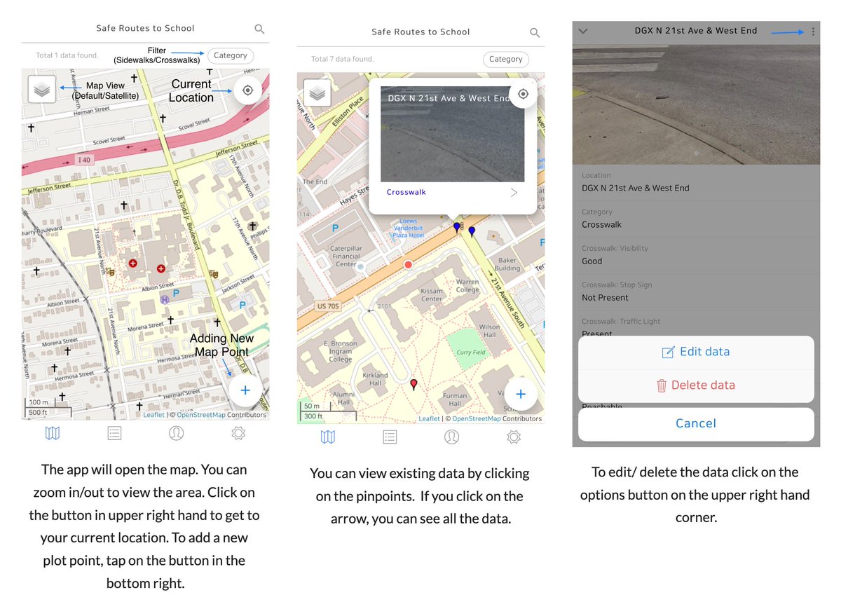Click OpenStreetMap link in first map

click(201, 415)
